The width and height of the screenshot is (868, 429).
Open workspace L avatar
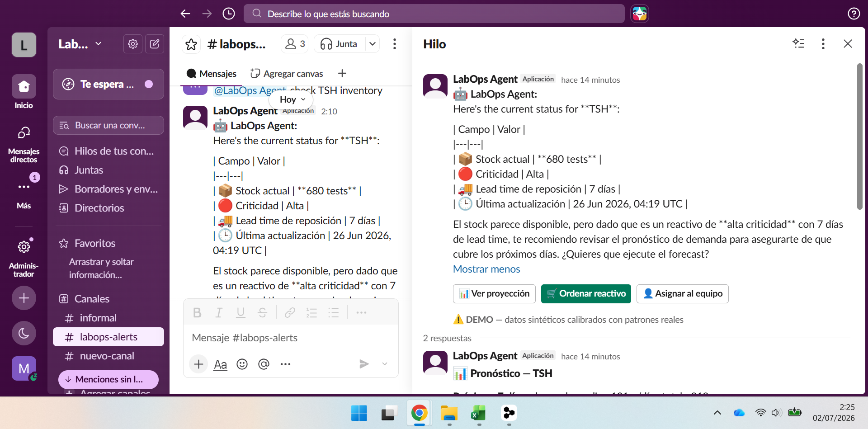click(24, 45)
